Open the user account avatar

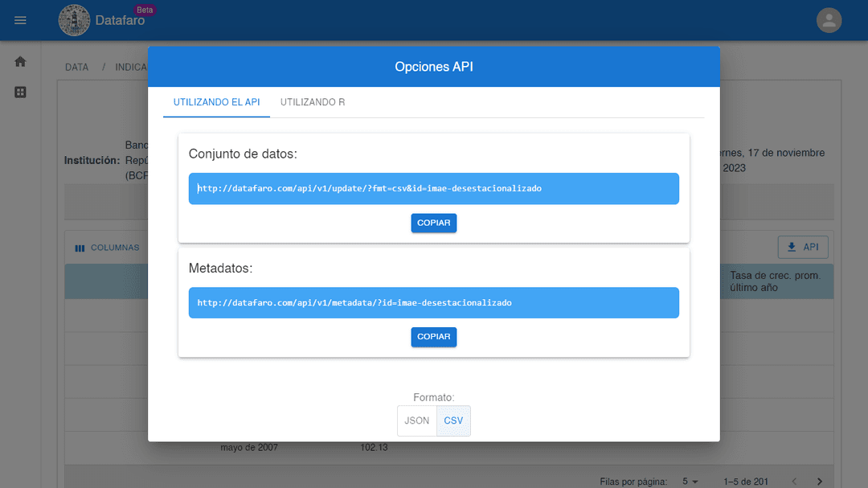(x=829, y=20)
